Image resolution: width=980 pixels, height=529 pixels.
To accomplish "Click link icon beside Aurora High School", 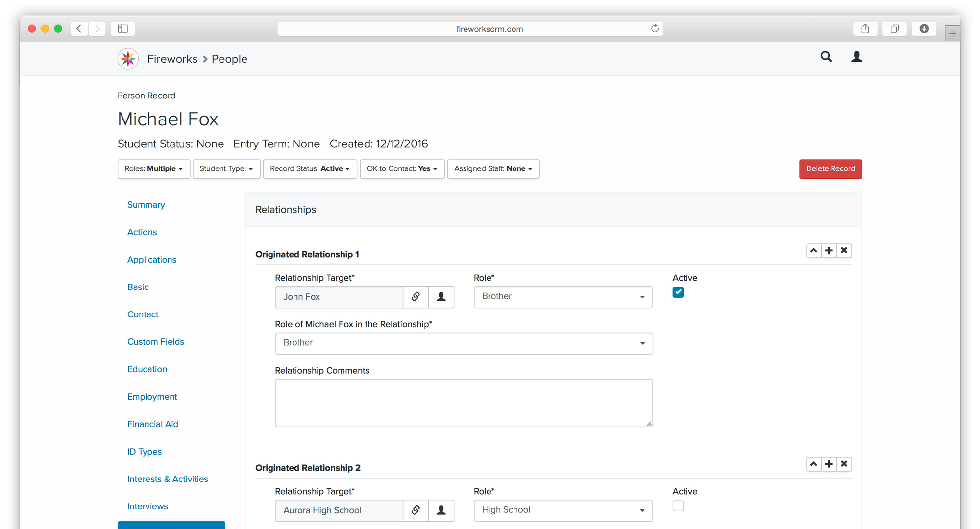I will (x=416, y=510).
